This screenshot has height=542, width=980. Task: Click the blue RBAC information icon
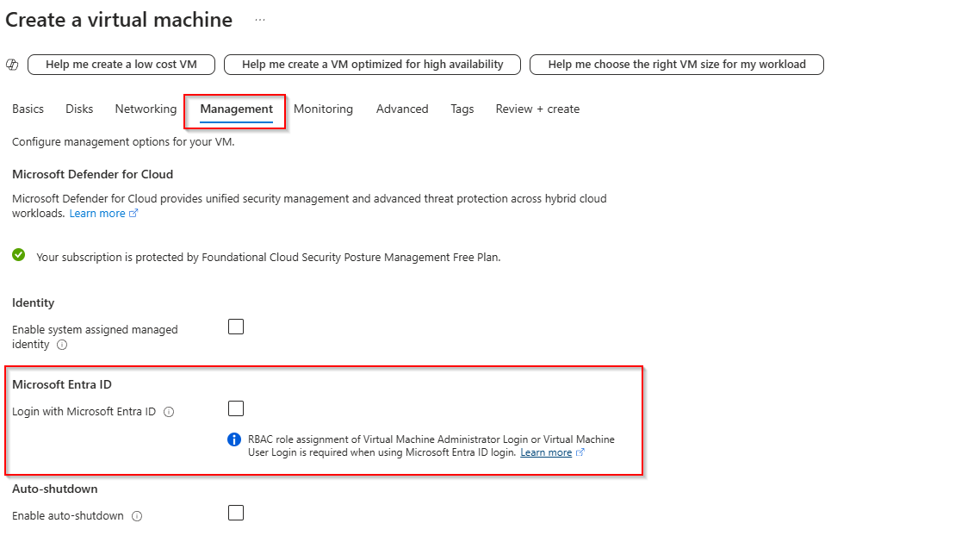pos(234,439)
